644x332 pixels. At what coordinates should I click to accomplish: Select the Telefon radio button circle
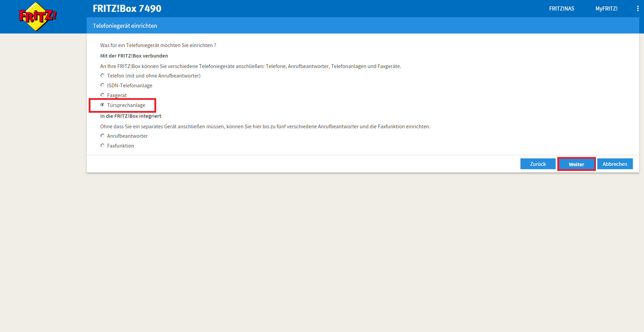(102, 75)
